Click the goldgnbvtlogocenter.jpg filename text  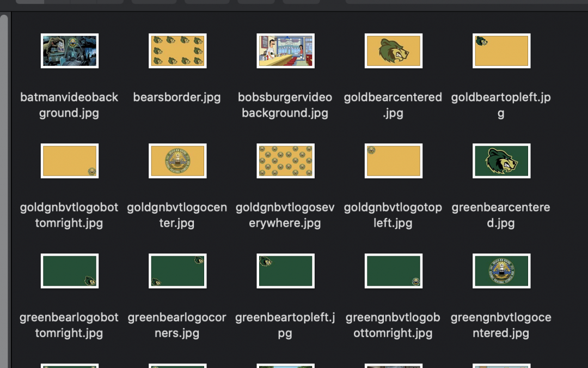pos(177,215)
